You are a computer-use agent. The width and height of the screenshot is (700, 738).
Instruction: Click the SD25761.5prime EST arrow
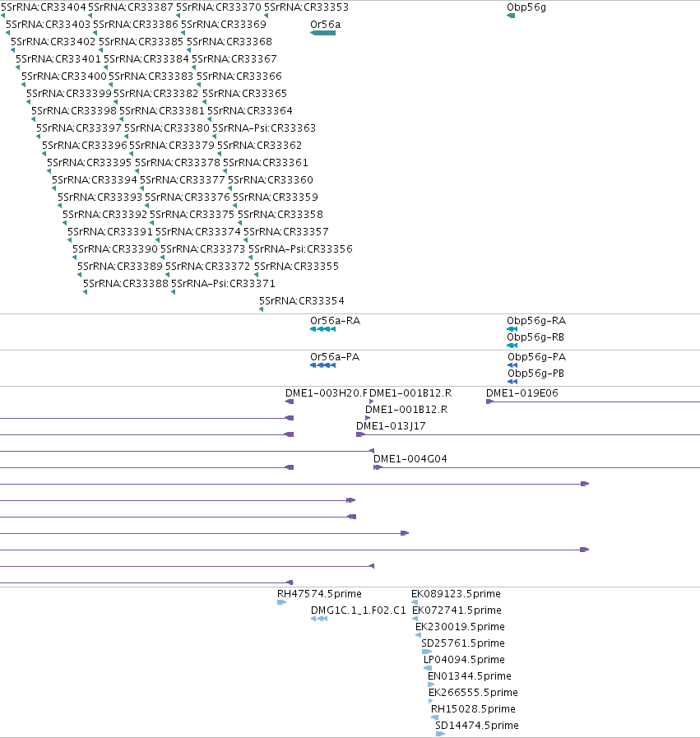coord(427,652)
